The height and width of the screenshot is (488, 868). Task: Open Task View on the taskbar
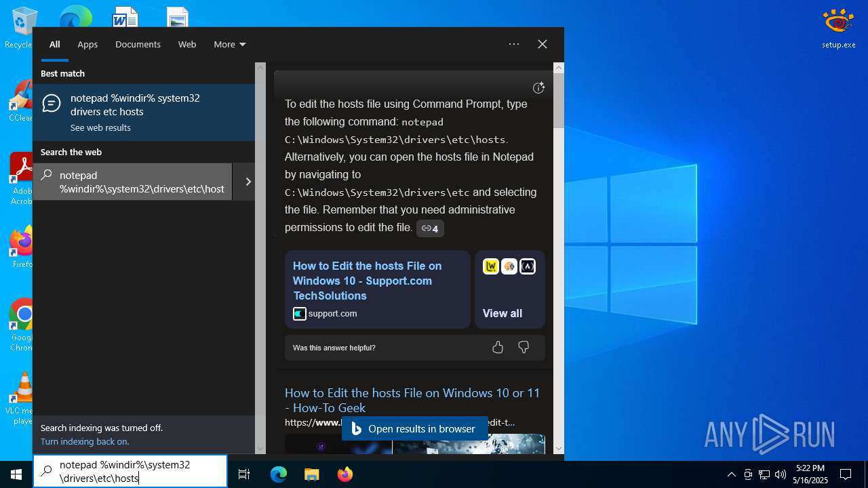coord(244,474)
